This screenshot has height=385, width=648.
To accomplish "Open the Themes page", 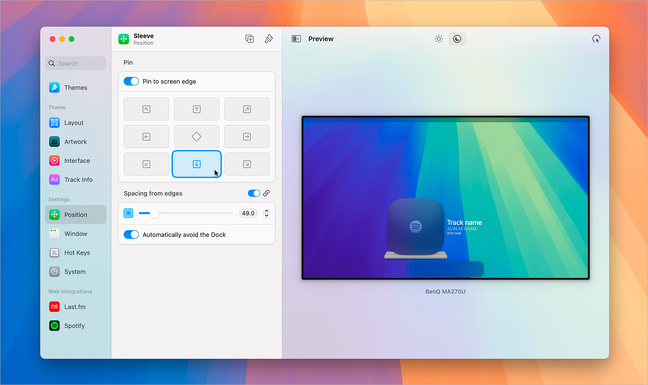I will pyautogui.click(x=76, y=88).
